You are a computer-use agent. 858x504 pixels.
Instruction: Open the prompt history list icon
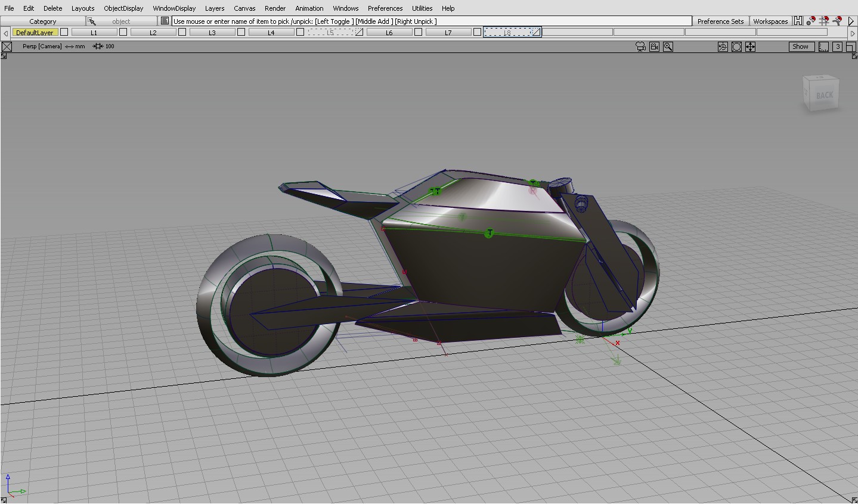pos(165,21)
